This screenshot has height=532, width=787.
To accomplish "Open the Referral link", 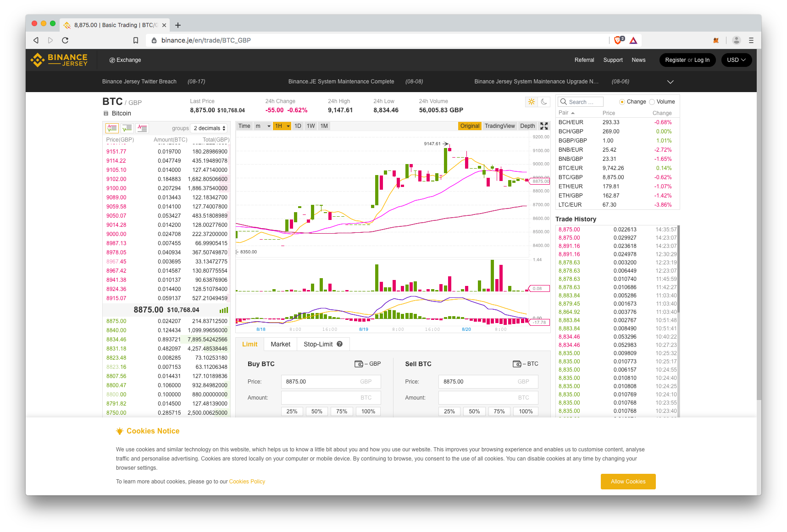I will pyautogui.click(x=584, y=60).
